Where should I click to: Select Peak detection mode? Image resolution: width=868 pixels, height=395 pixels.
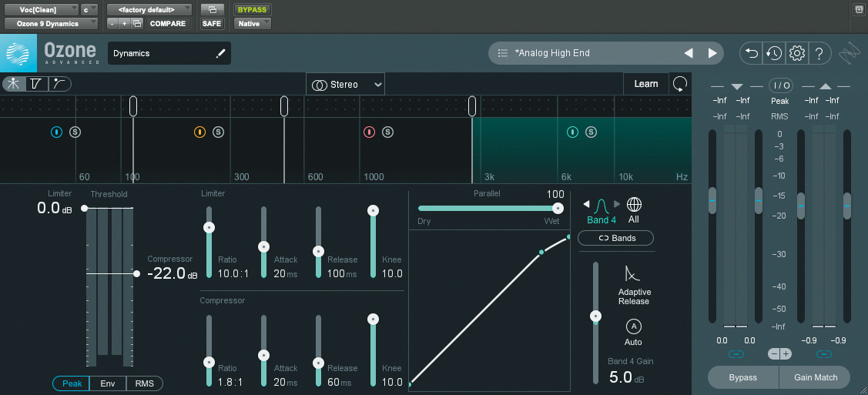click(72, 383)
